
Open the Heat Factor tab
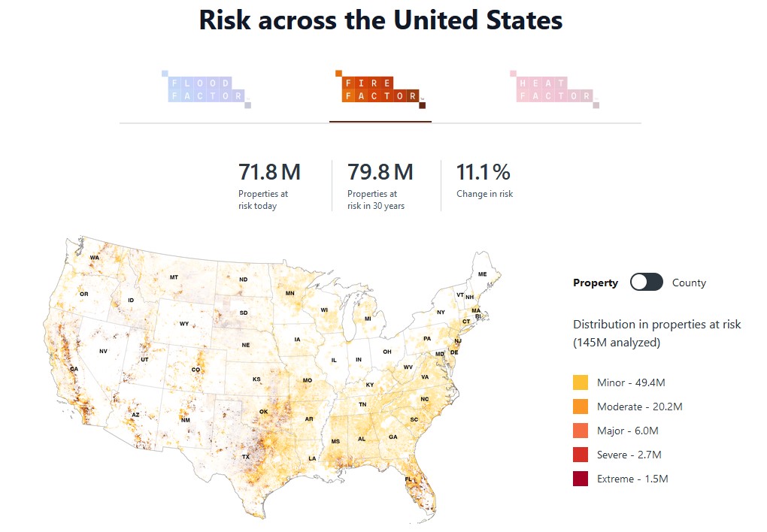554,89
